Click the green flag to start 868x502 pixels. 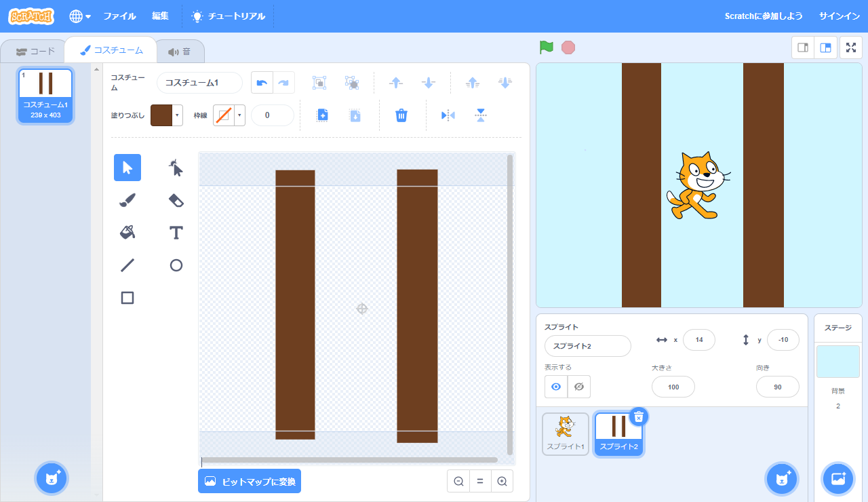(547, 47)
